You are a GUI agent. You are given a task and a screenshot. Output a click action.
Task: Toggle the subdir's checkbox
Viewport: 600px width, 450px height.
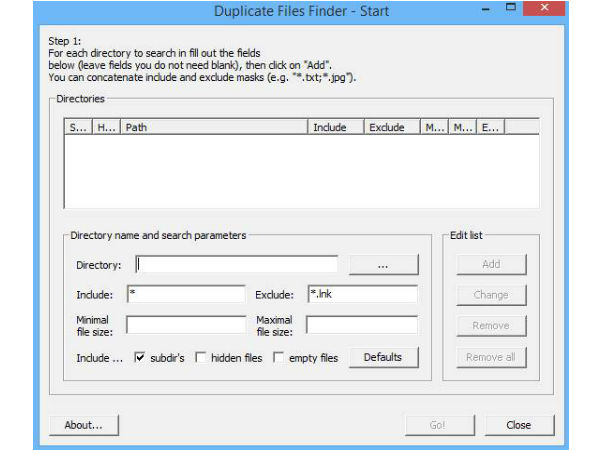coord(140,357)
